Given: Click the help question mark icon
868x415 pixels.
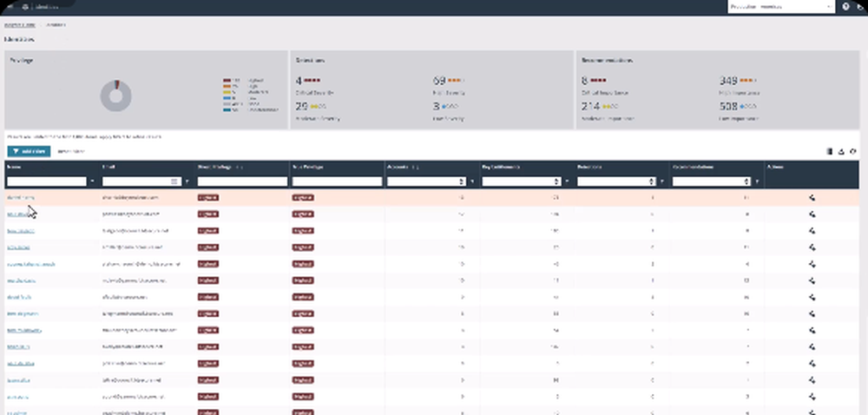Looking at the screenshot, I should pos(845,7).
